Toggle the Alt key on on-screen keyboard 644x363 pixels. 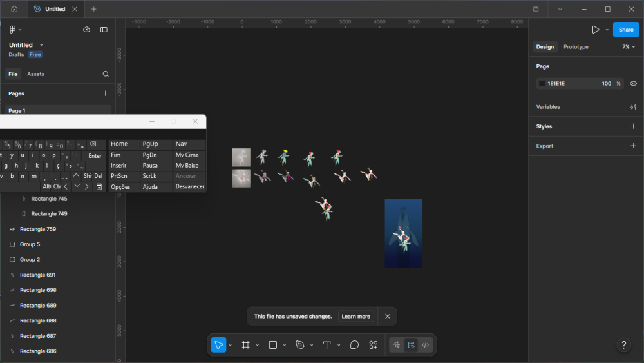(x=46, y=186)
